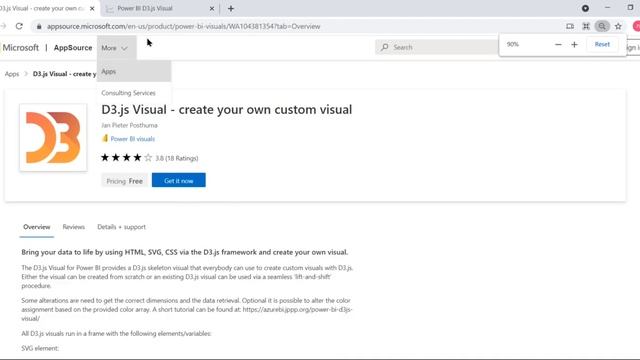The width and height of the screenshot is (640, 360).
Task: Click the lock icon in the address bar
Action: 39,27
